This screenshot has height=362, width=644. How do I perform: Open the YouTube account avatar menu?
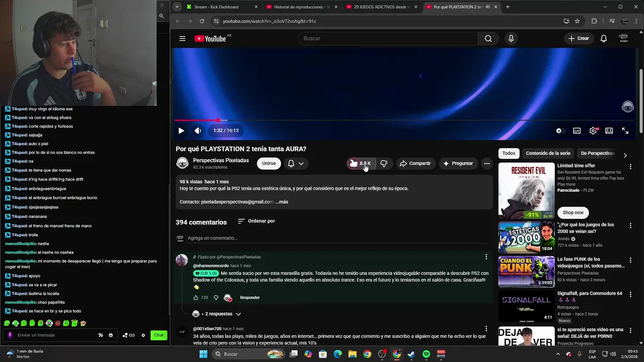[x=623, y=38]
